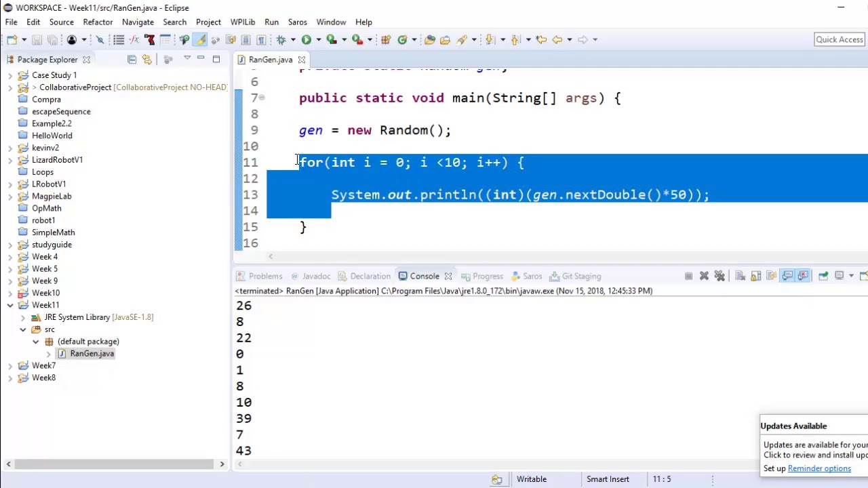The image size is (868, 488).
Task: Click the list lines toolbar icon
Action: click(x=119, y=39)
